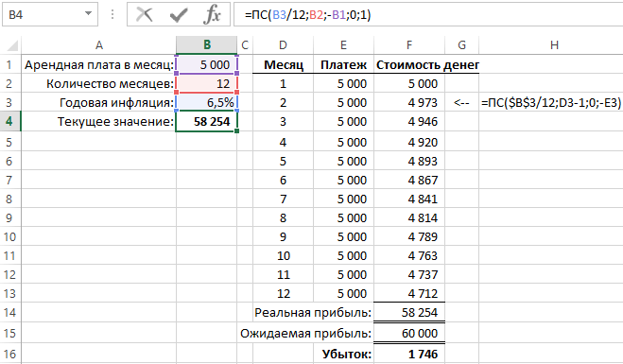Select column B header
The width and height of the screenshot is (623, 364).
(207, 44)
